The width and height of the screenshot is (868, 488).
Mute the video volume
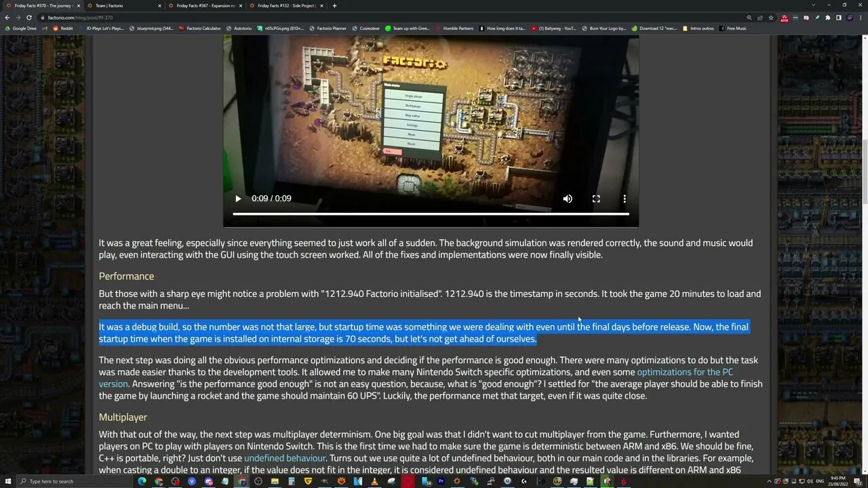tap(568, 199)
